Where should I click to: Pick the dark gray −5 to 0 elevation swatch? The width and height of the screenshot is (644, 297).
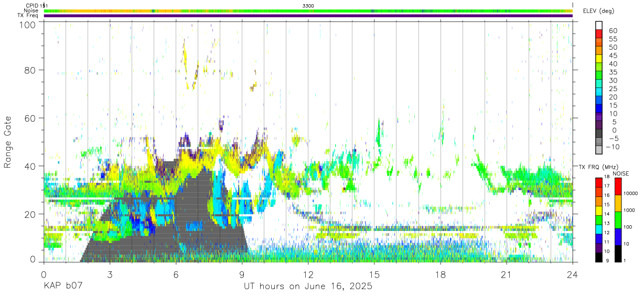click(x=599, y=134)
